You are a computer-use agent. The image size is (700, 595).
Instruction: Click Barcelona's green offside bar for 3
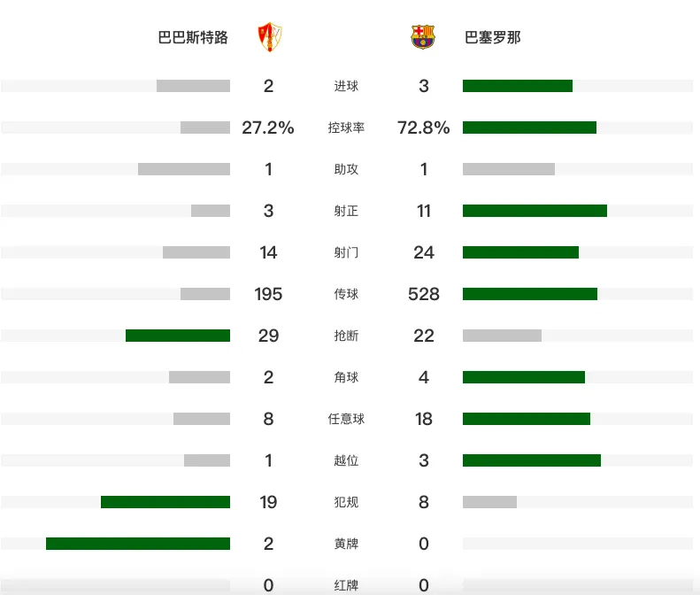532,460
